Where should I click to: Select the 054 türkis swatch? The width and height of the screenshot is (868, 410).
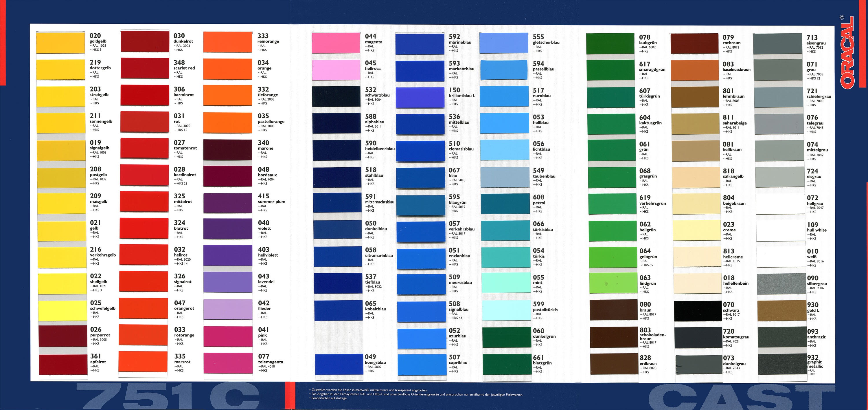(506, 257)
